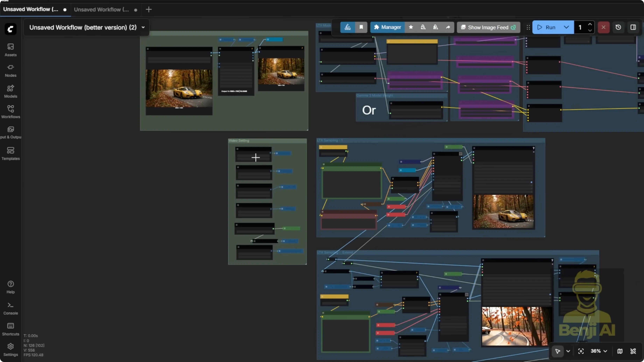This screenshot has height=362, width=644.
Task: Open the Nodes library panel
Action: coord(10,70)
